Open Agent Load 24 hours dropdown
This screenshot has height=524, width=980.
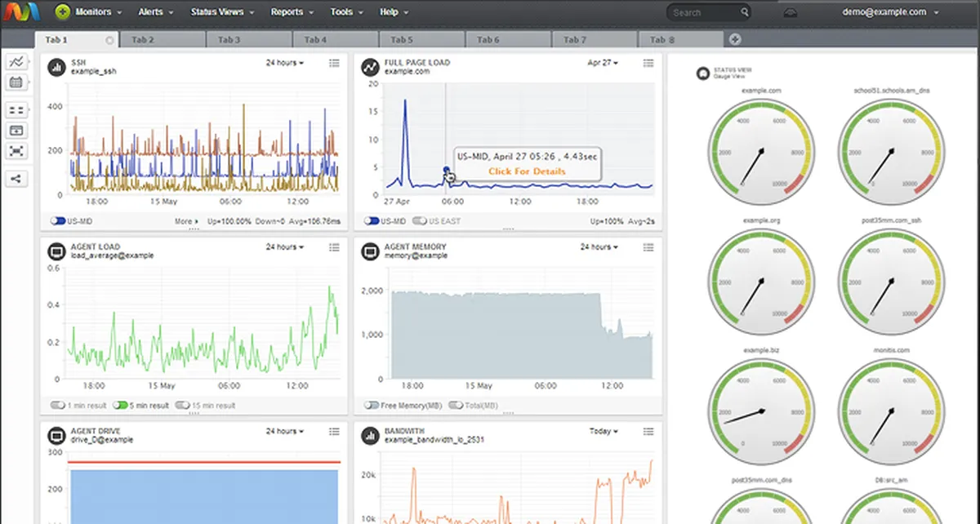[x=285, y=246]
